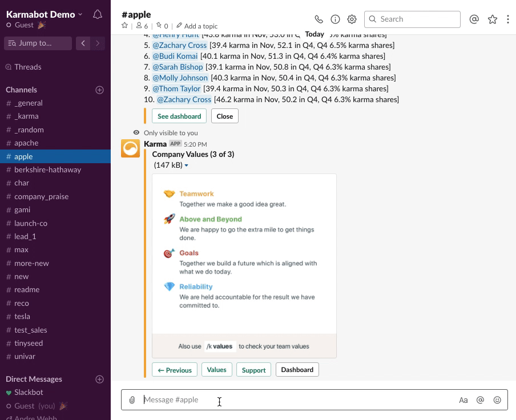This screenshot has height=420, width=516.
Task: Collapse the 147 kB image attachment
Action: click(x=186, y=165)
